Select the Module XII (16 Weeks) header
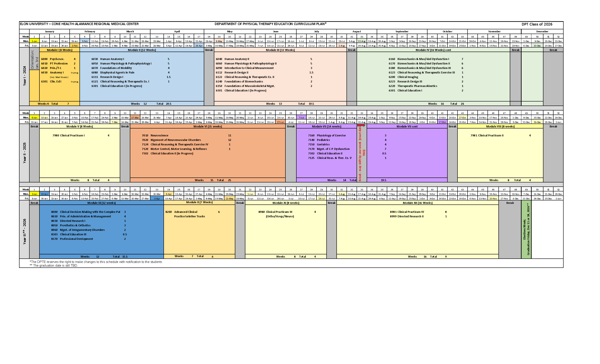 (417, 203)
